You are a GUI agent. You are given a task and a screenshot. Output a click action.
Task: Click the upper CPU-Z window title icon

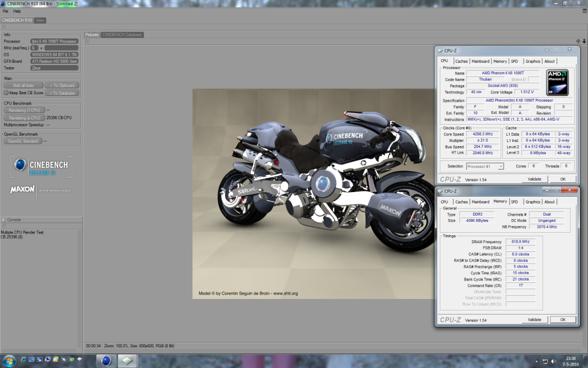tap(440, 51)
